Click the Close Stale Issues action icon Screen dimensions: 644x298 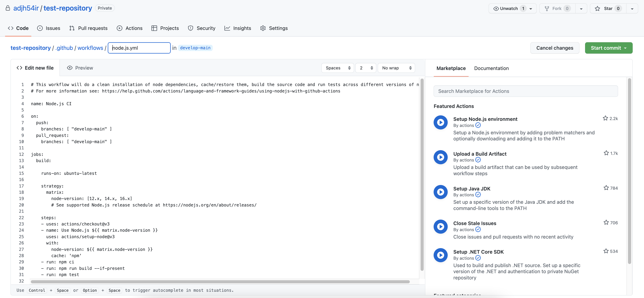440,226
